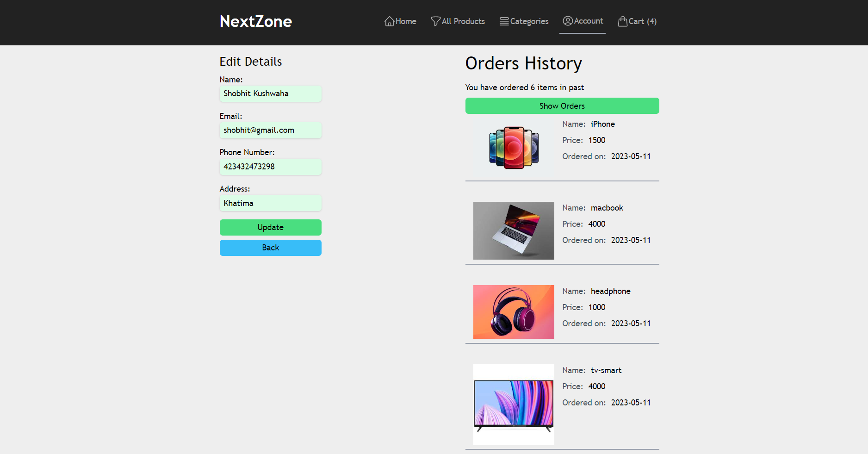
Task: Select the funnel icon for All Products
Action: tap(435, 21)
